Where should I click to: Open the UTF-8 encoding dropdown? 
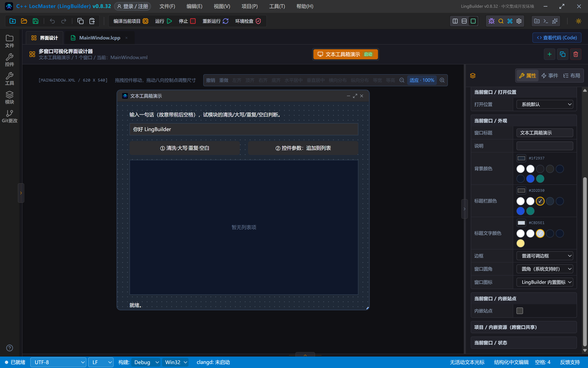[58, 362]
